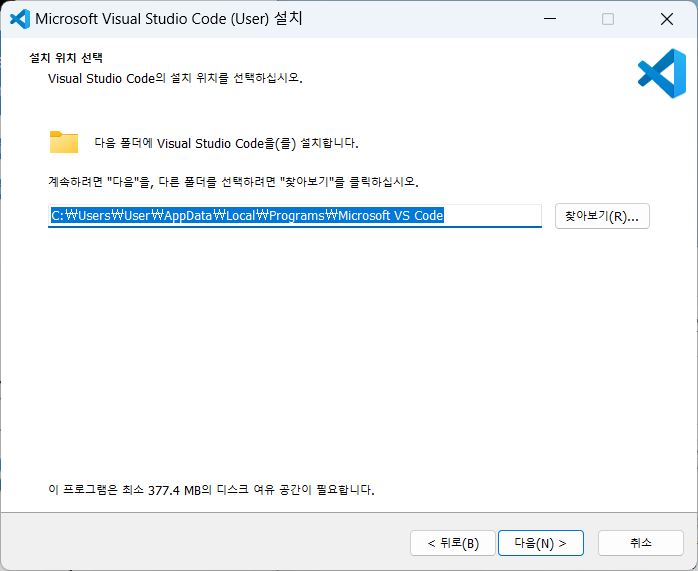Click the VS Code icon in title bar

(x=20, y=19)
